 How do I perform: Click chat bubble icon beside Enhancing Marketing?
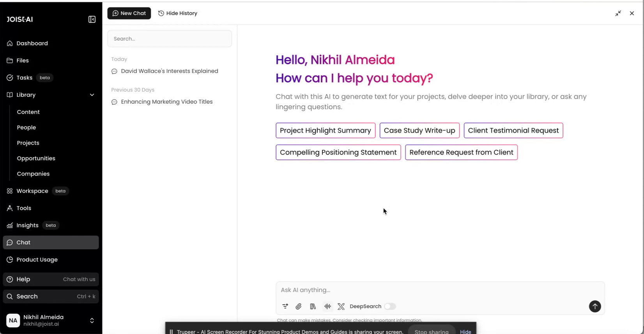(114, 102)
